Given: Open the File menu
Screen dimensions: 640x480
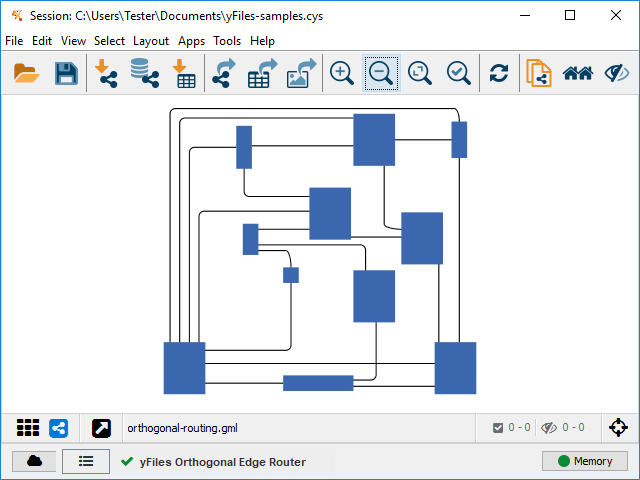Looking at the screenshot, I should tap(14, 41).
